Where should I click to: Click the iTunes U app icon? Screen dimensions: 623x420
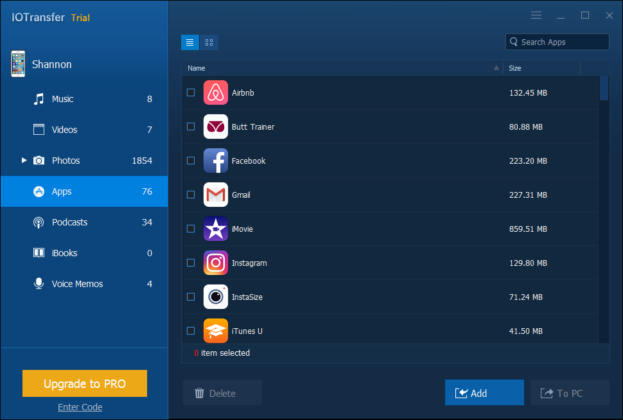point(216,331)
